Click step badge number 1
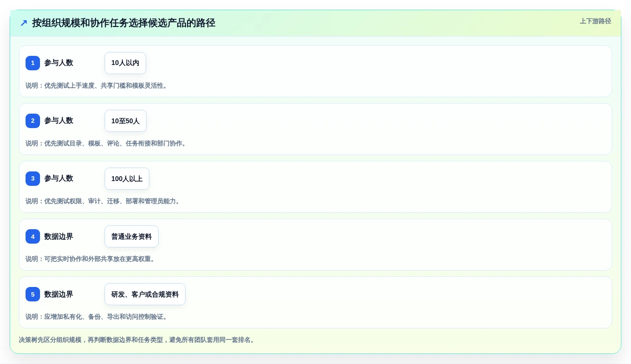Viewport: 631px width, 364px height. coord(33,63)
